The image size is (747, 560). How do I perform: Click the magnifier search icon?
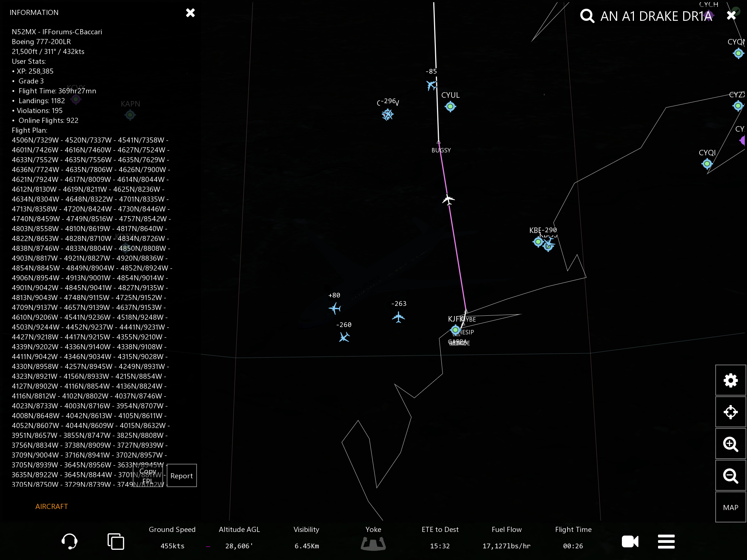(x=587, y=16)
